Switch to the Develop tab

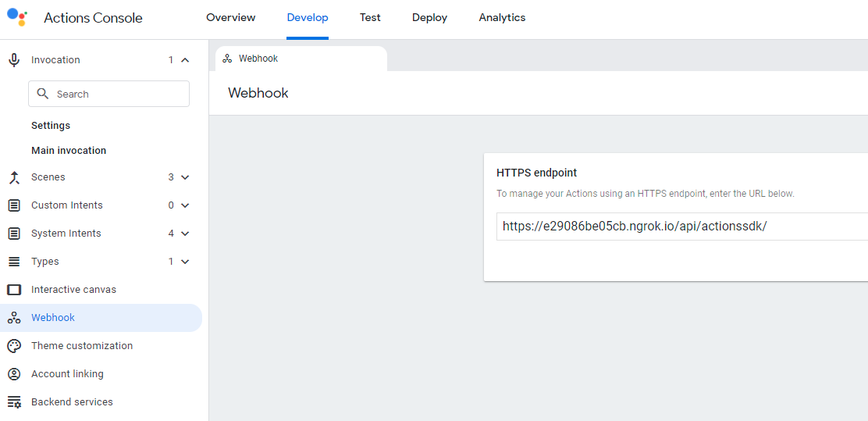(308, 18)
